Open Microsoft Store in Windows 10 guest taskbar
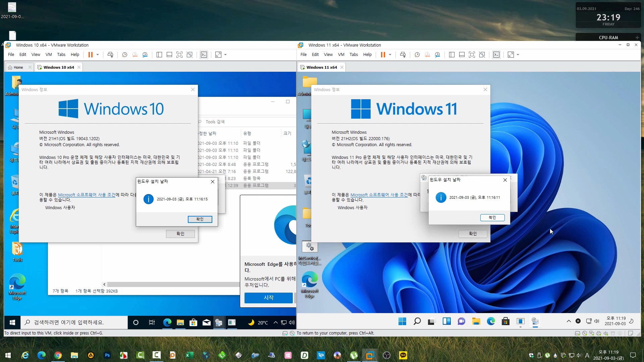The height and width of the screenshot is (362, 644). pyautogui.click(x=193, y=322)
